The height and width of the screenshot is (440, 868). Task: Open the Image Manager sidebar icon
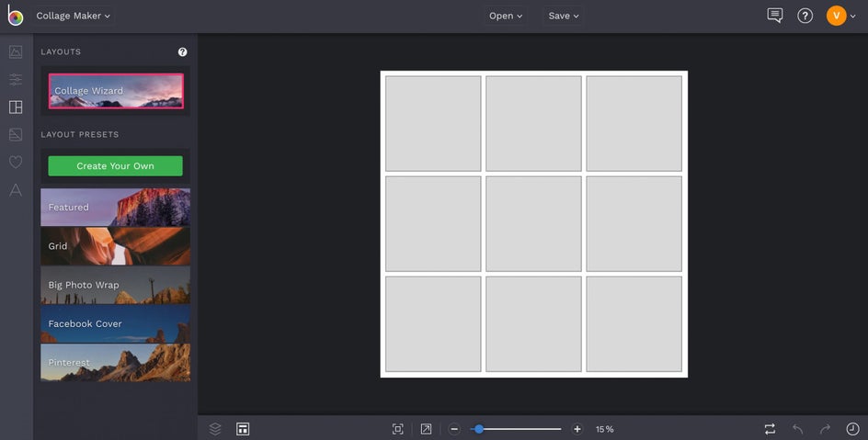click(16, 52)
